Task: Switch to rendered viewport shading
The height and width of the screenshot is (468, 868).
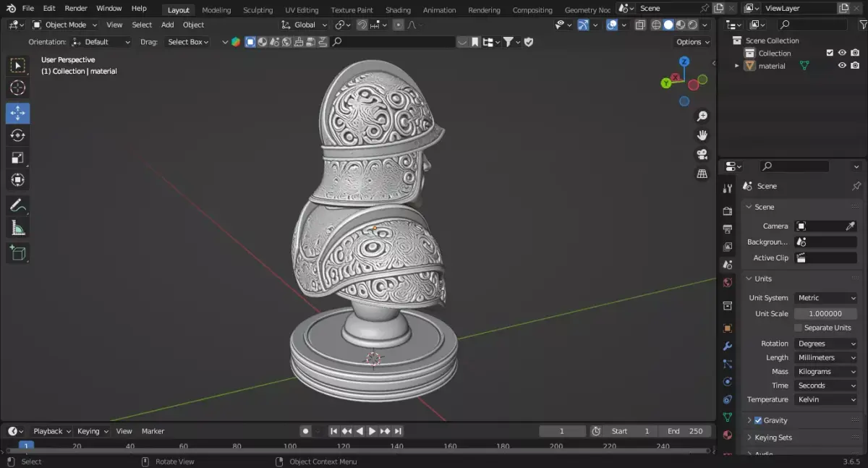Action: tap(692, 25)
